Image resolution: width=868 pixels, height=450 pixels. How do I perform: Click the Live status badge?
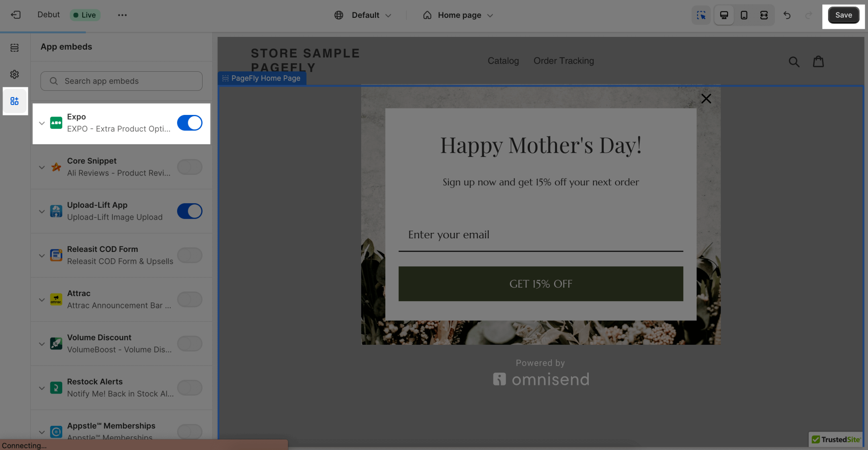pyautogui.click(x=85, y=15)
